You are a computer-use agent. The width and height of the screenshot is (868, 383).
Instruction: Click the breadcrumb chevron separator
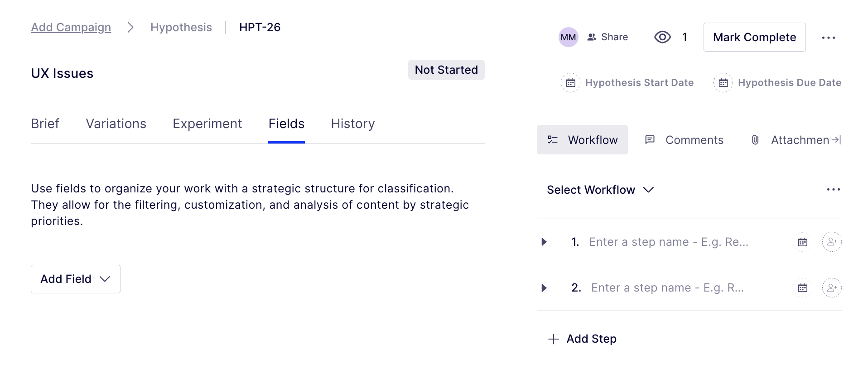(130, 28)
